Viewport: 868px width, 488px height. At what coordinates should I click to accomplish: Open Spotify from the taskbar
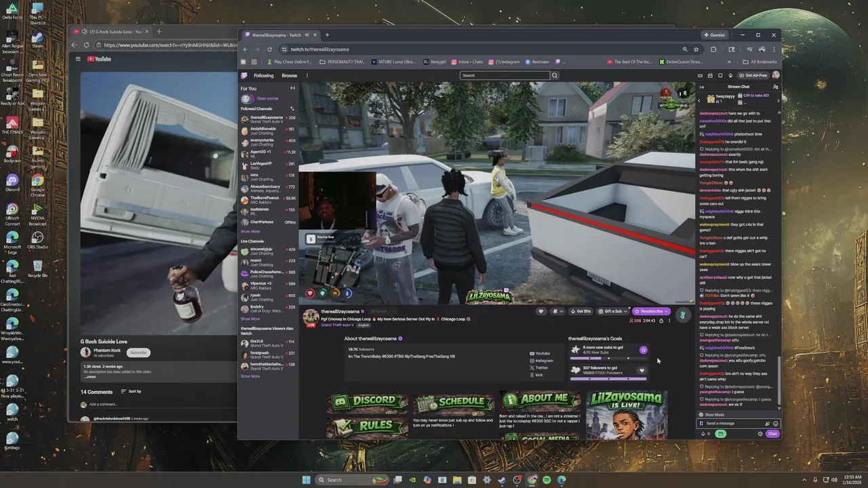click(x=547, y=480)
